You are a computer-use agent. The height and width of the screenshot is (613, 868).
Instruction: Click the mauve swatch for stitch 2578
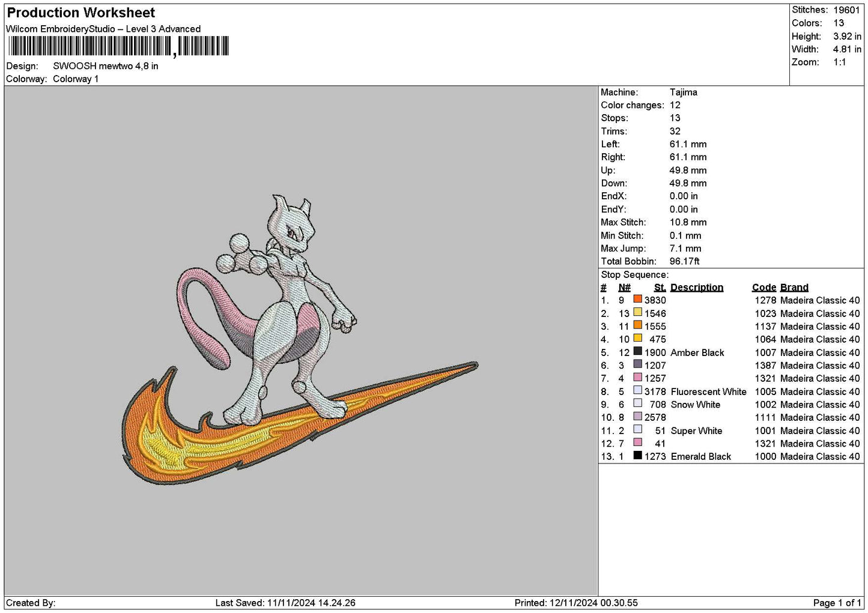[x=638, y=416]
